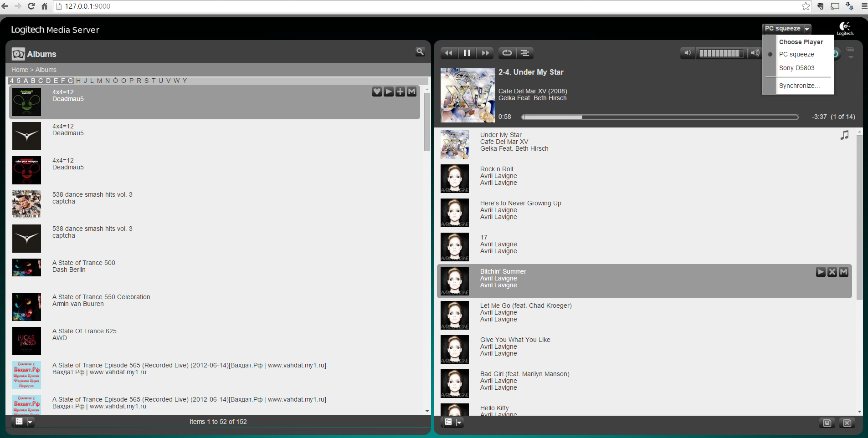Image resolution: width=868 pixels, height=438 pixels.
Task: Toggle repeat mode icon
Action: 507,53
